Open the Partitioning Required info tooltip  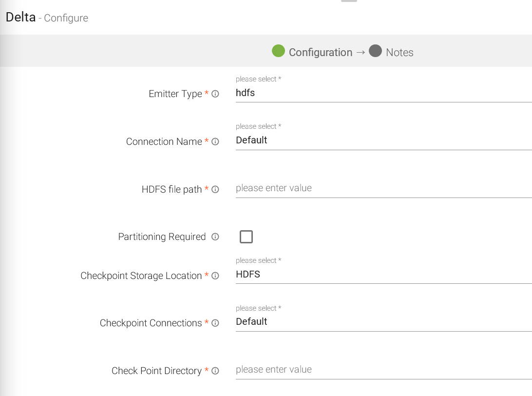pyautogui.click(x=215, y=237)
